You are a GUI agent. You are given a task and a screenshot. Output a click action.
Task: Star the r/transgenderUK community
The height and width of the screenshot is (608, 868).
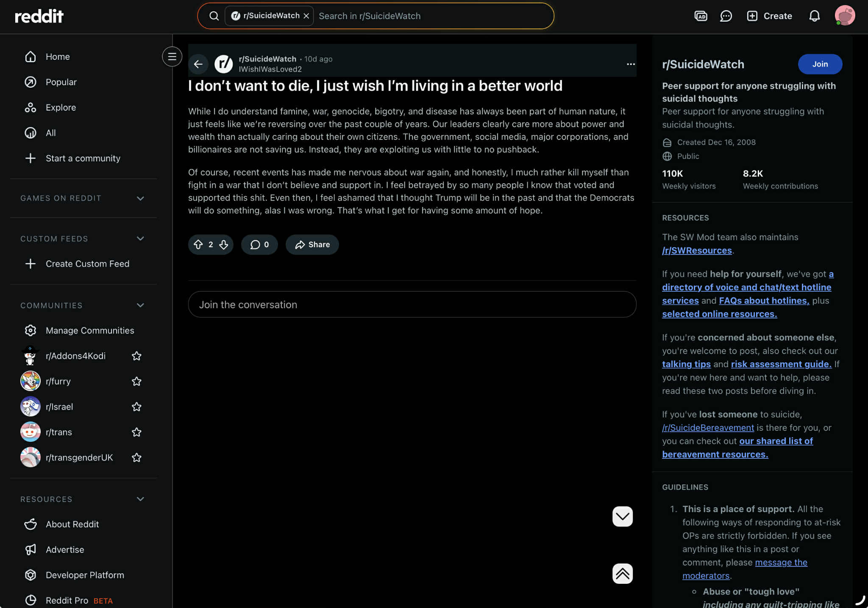[136, 457]
